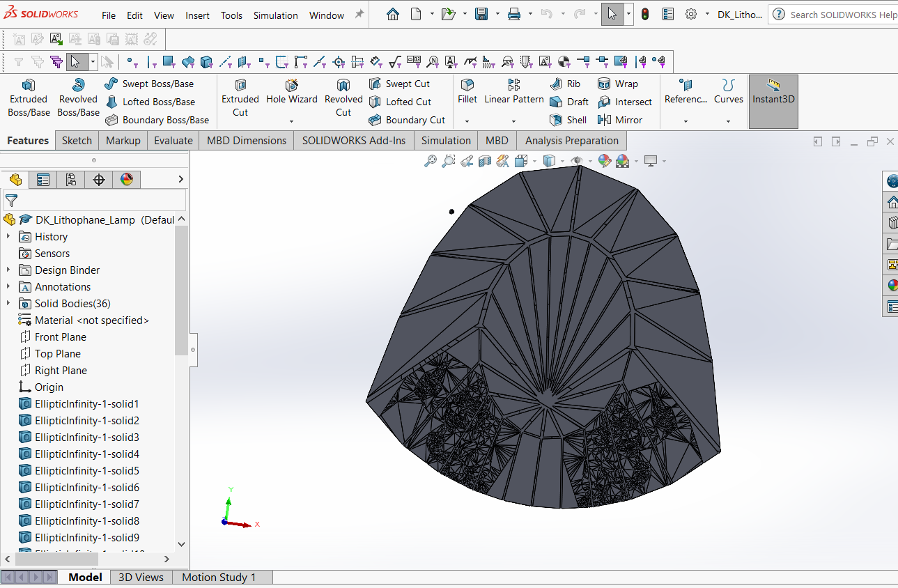Click the feature tree vertical scrollbar

(181, 290)
